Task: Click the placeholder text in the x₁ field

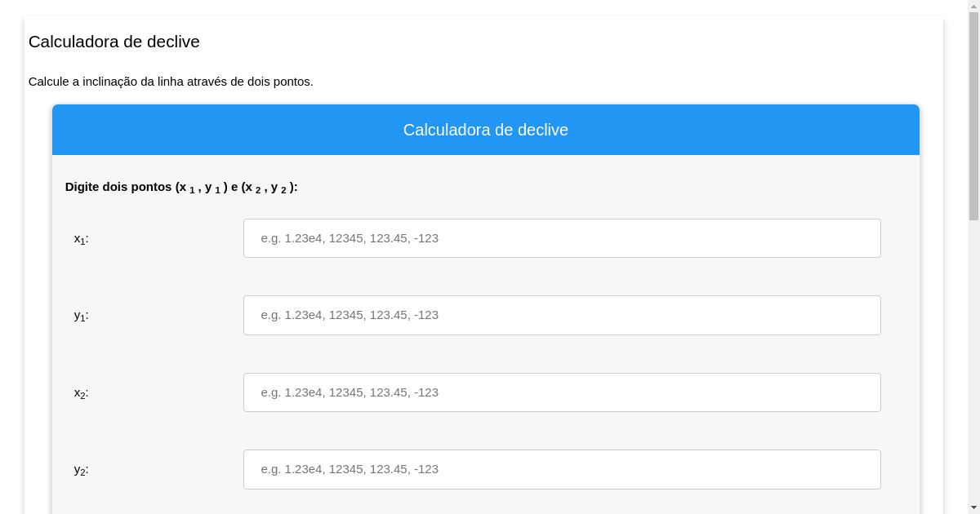Action: tap(350, 238)
